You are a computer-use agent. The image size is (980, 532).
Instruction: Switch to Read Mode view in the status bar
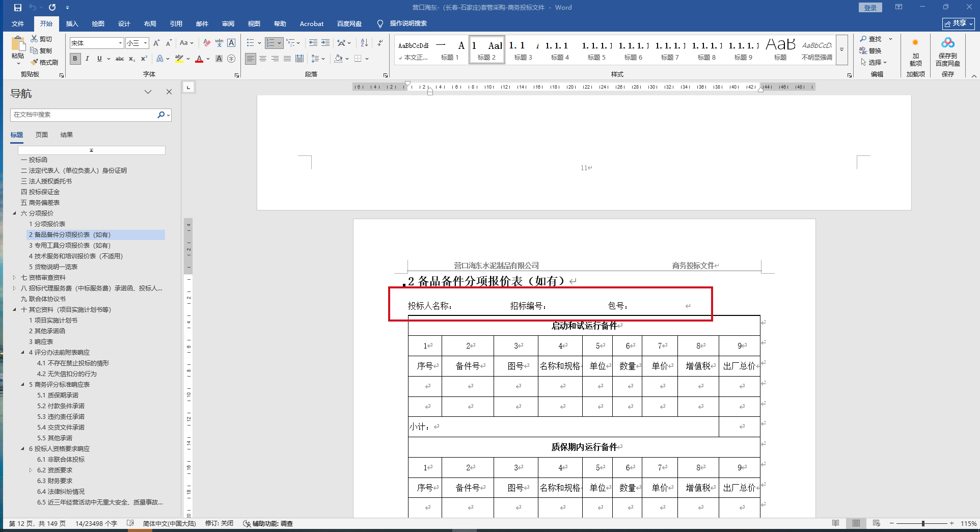[x=835, y=523]
